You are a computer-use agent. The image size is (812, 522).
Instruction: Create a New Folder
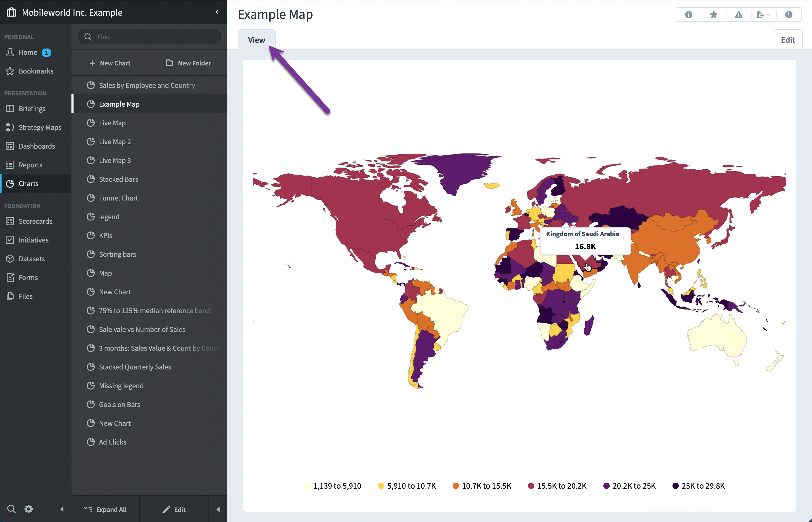(189, 63)
